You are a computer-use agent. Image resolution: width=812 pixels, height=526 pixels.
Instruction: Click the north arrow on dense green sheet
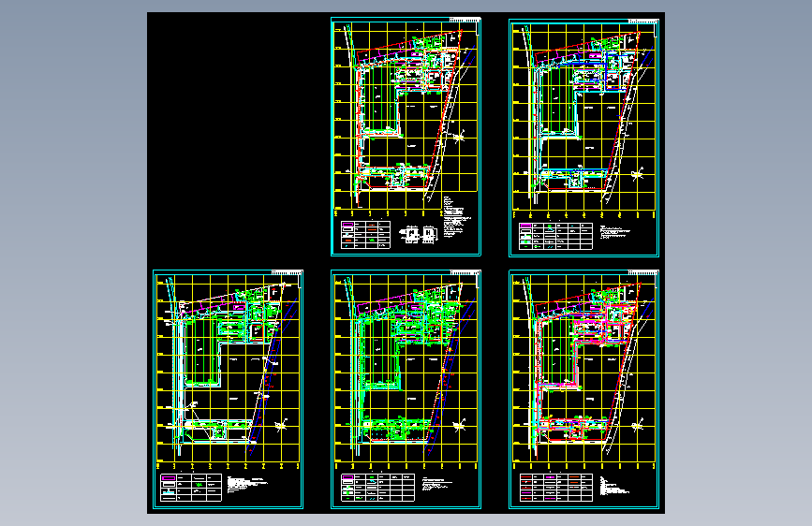459,425
